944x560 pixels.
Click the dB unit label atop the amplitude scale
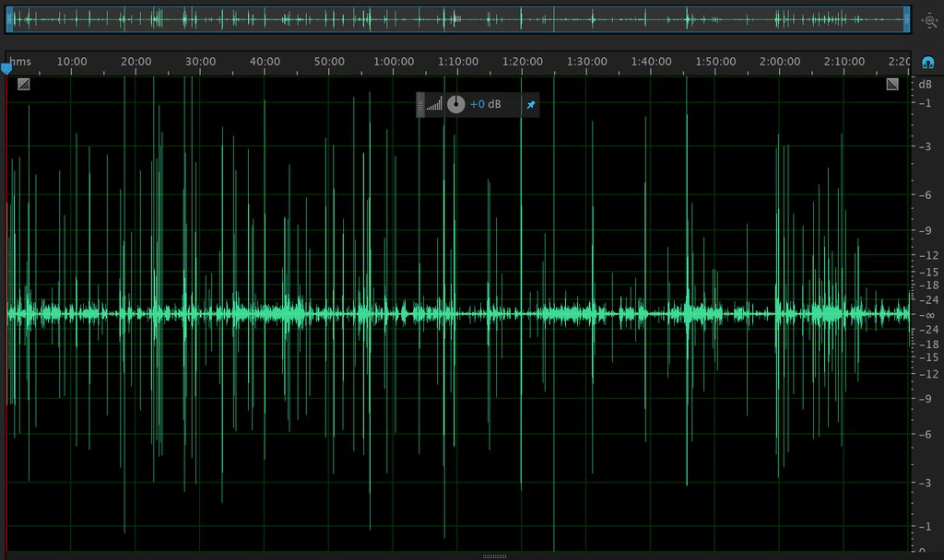(x=926, y=84)
